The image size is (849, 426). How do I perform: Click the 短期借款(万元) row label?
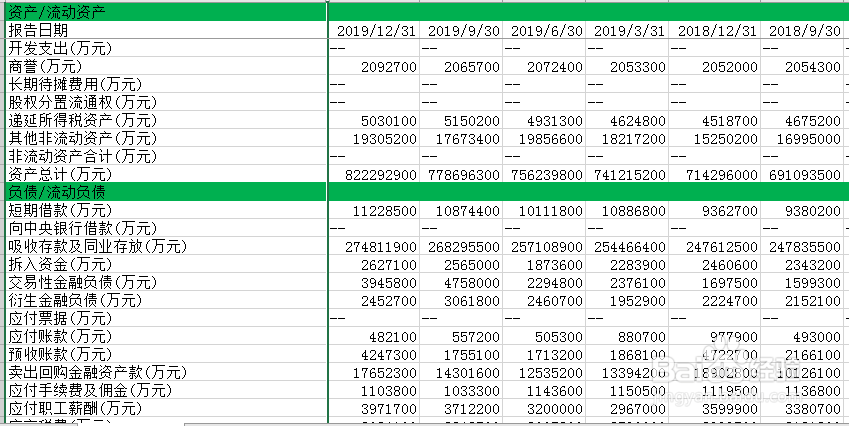click(165, 210)
